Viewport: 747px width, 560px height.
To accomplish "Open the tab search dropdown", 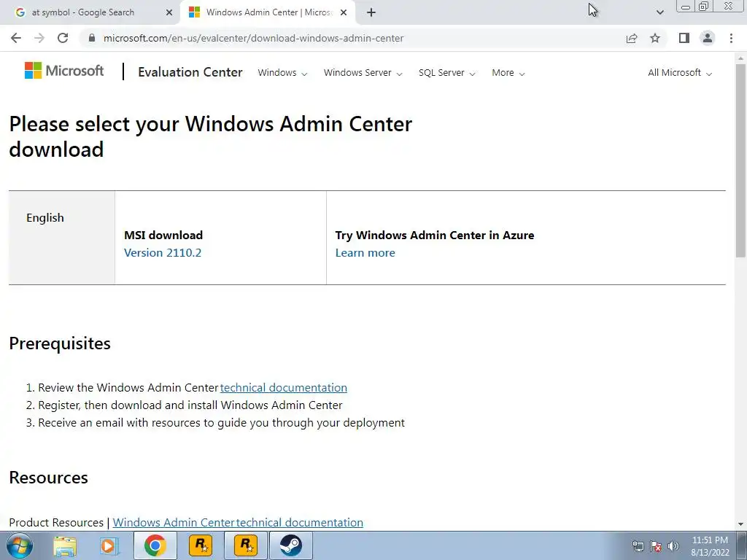I will 659,12.
